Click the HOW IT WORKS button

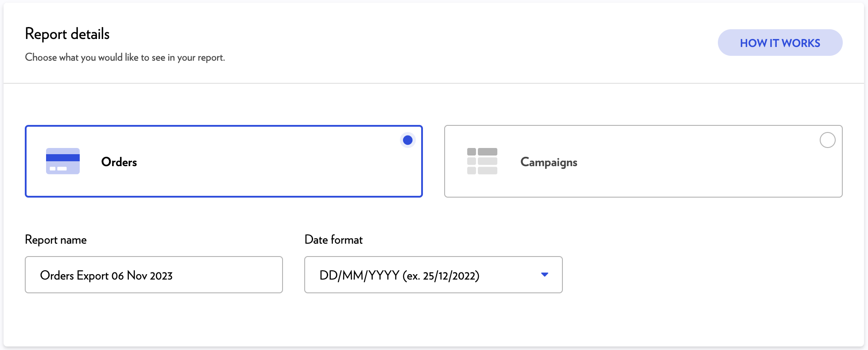click(780, 43)
